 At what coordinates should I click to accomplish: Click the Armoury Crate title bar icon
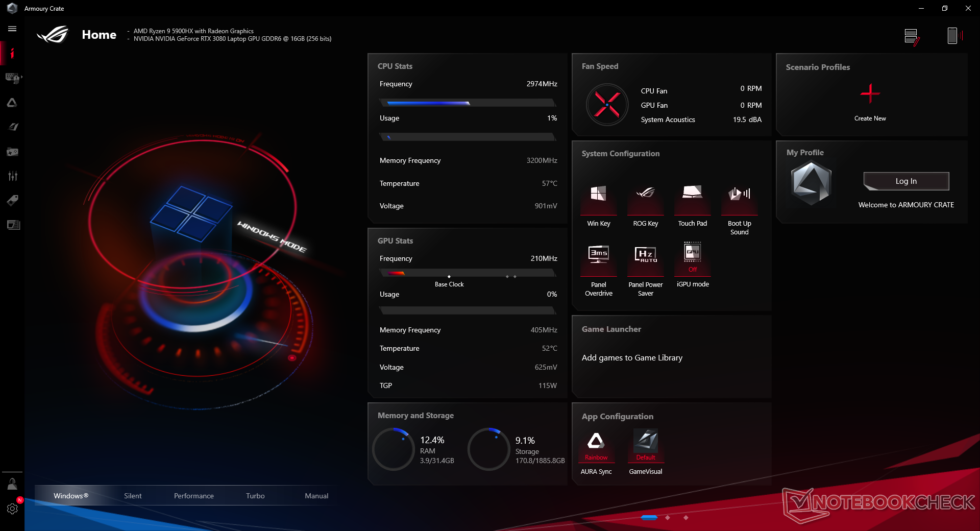pos(12,8)
